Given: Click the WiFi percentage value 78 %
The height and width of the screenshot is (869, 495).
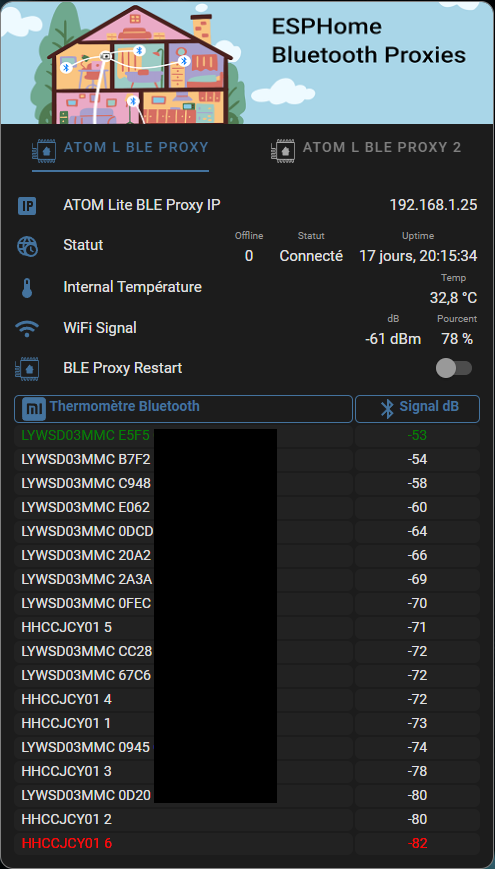Looking at the screenshot, I should (x=457, y=339).
